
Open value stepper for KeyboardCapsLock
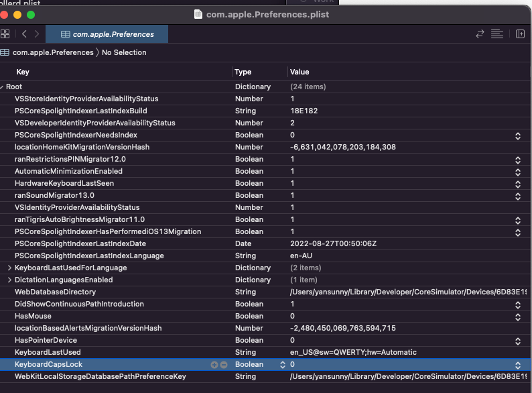pos(518,365)
